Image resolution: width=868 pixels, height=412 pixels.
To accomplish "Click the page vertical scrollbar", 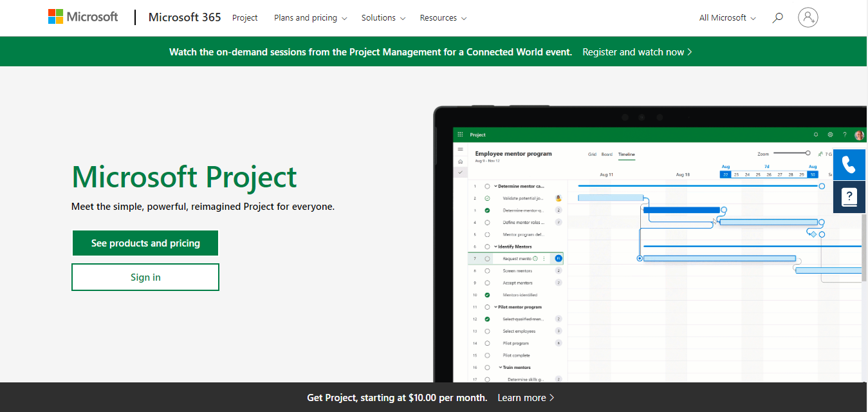I will click(864, 247).
